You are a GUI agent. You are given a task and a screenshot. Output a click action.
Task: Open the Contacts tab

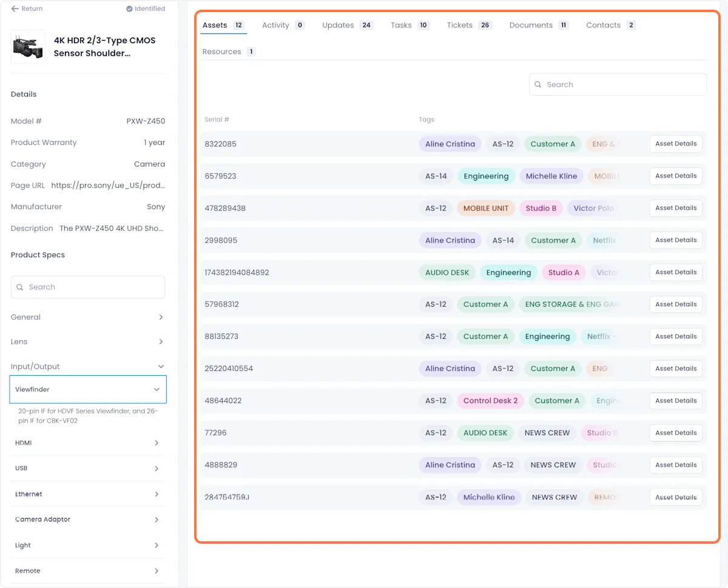coord(611,25)
